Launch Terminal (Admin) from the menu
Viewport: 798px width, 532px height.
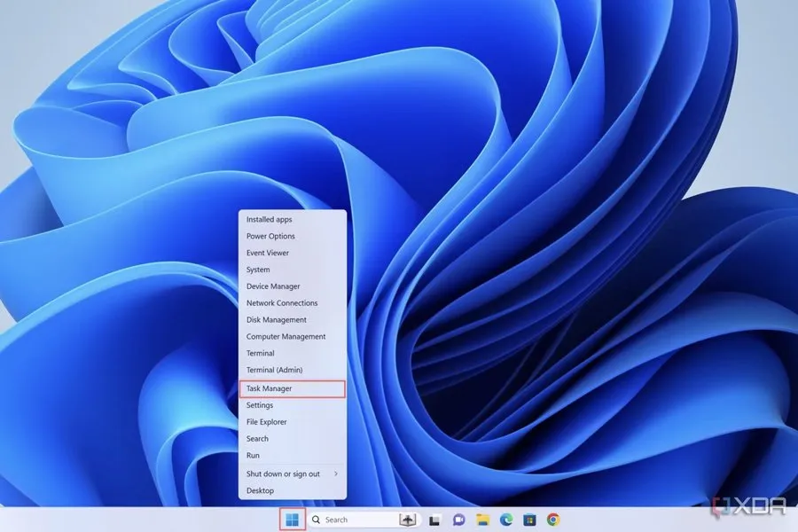coord(274,370)
